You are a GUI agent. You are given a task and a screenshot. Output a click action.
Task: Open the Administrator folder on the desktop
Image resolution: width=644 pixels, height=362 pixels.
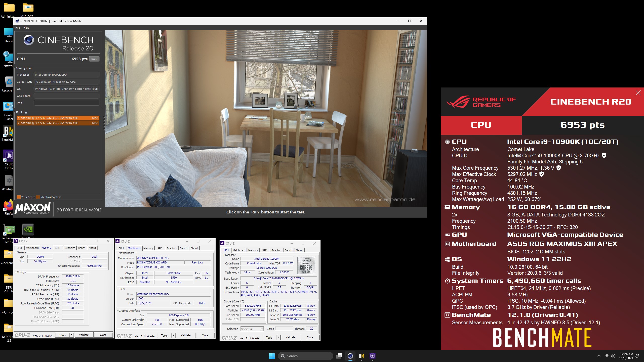9,10
